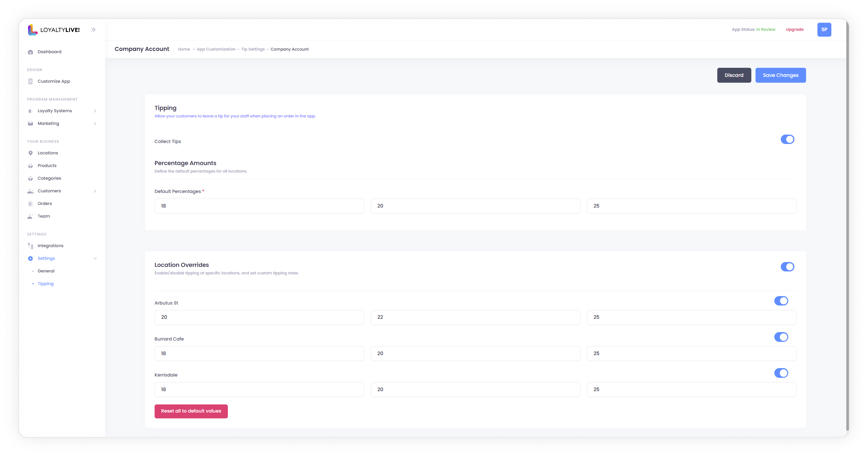Viewport: 868px width, 456px height.
Task: Click the Integrations icon in sidebar
Action: (30, 246)
